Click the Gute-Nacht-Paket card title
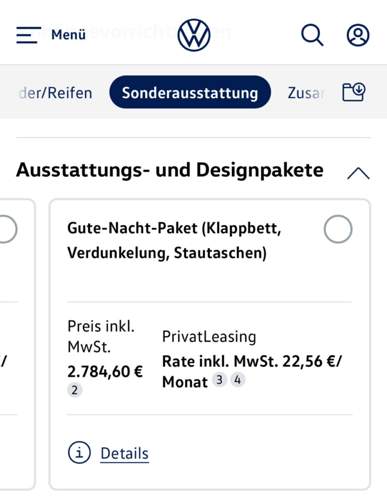The image size is (387, 500). point(174,240)
